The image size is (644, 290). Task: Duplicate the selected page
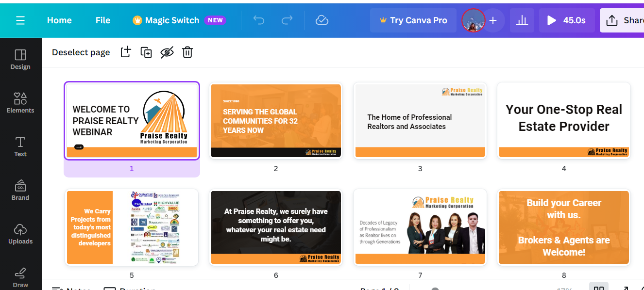coord(146,52)
